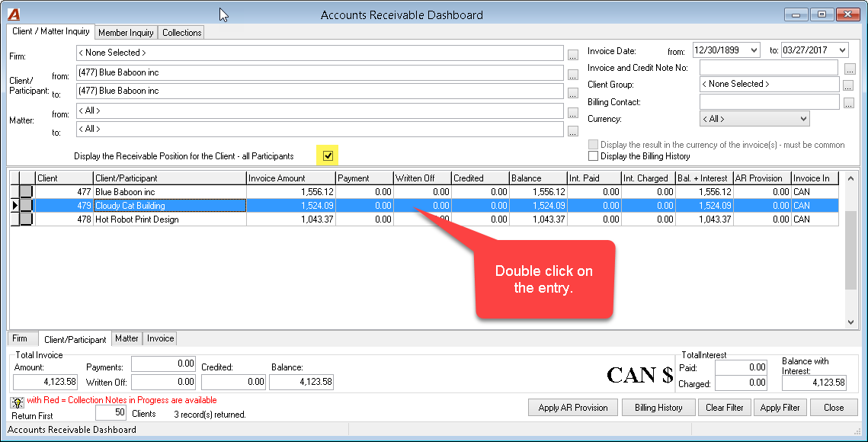Click the grid scrollbar down arrow
Screen dimensions: 868x442
(850, 322)
